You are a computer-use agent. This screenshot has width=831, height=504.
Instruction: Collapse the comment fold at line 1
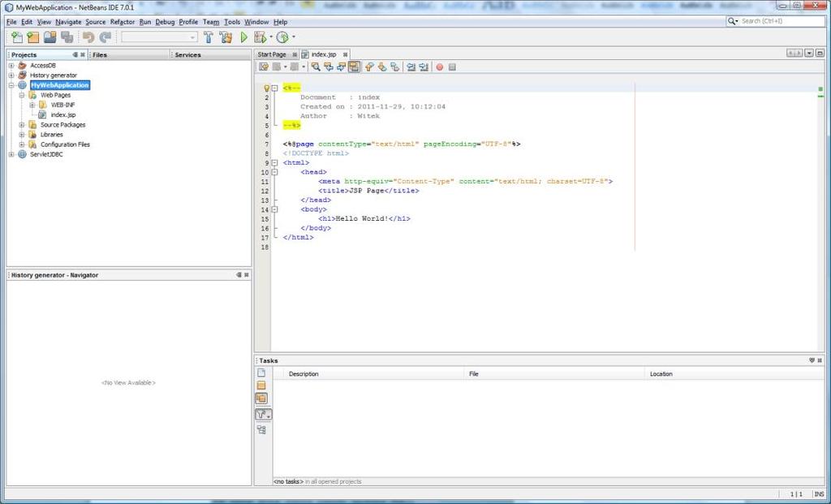coord(274,88)
